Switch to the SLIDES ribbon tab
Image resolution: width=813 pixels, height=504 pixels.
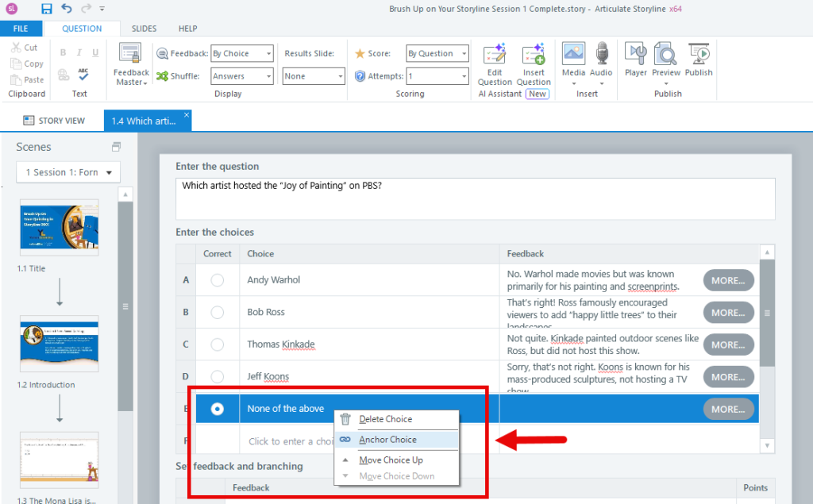pos(144,28)
